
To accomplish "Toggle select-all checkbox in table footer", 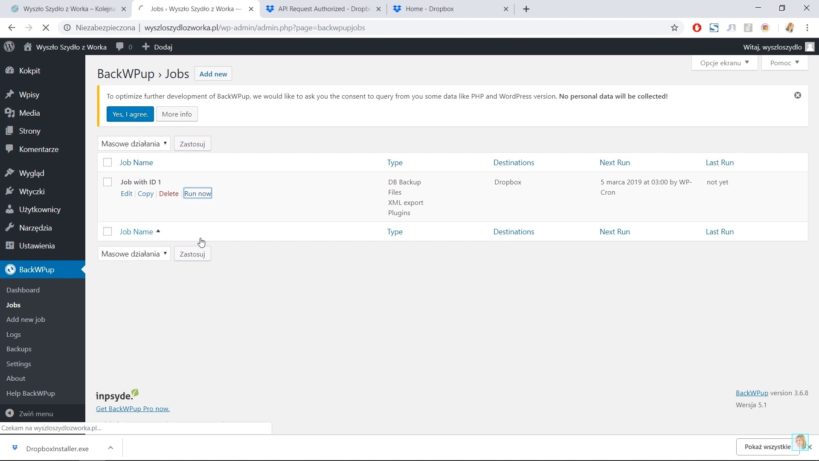I will click(x=107, y=231).
